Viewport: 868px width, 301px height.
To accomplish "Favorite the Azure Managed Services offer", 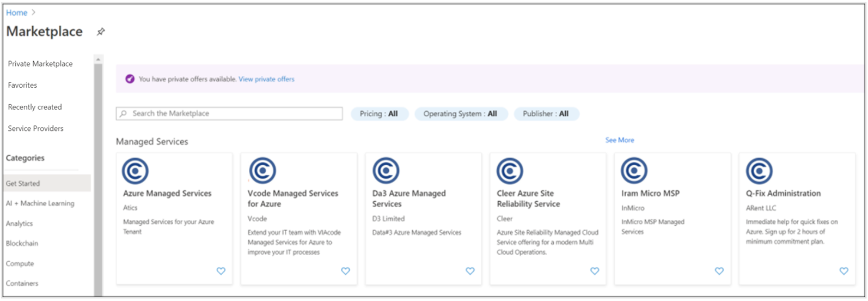I will point(221,271).
